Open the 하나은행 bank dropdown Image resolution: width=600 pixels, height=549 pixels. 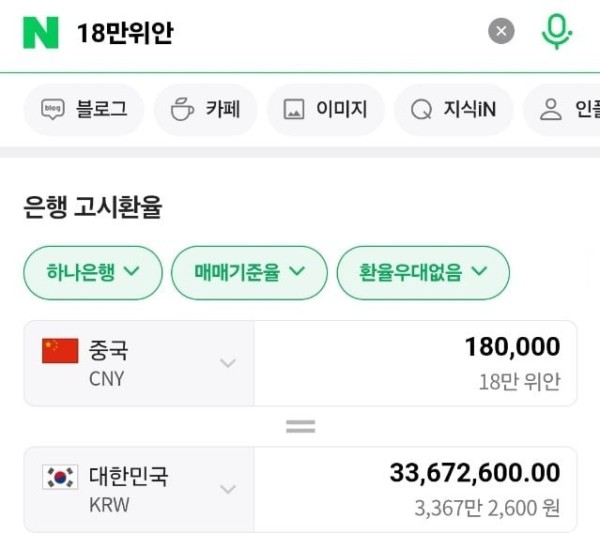tap(93, 272)
